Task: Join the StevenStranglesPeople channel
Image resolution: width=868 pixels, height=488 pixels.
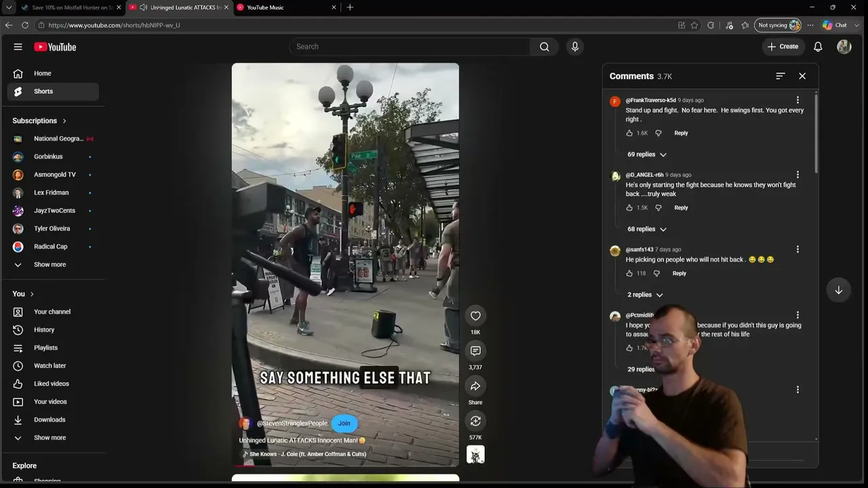Action: [344, 424]
